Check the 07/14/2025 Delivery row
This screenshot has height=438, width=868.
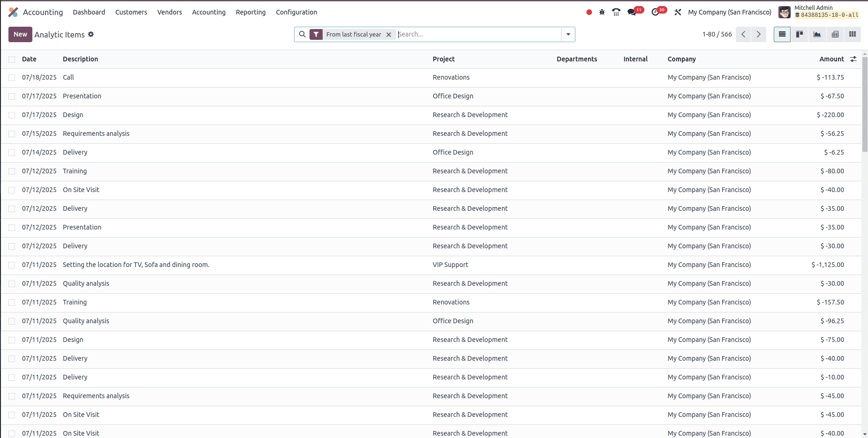12,153
